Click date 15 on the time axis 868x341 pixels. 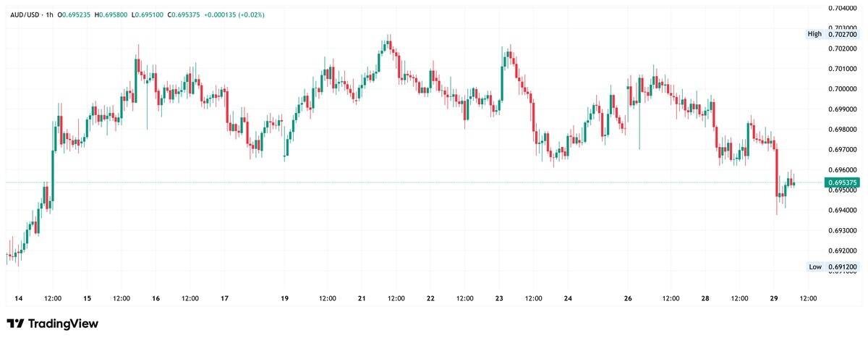pos(87,298)
